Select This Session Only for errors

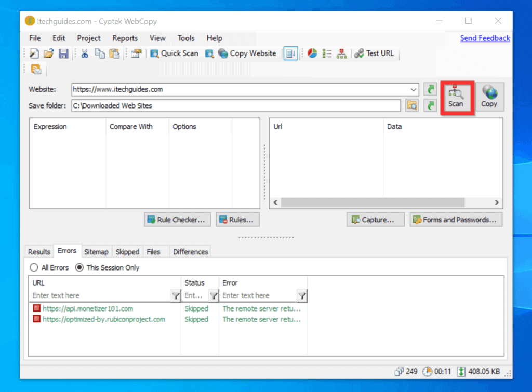coord(79,267)
